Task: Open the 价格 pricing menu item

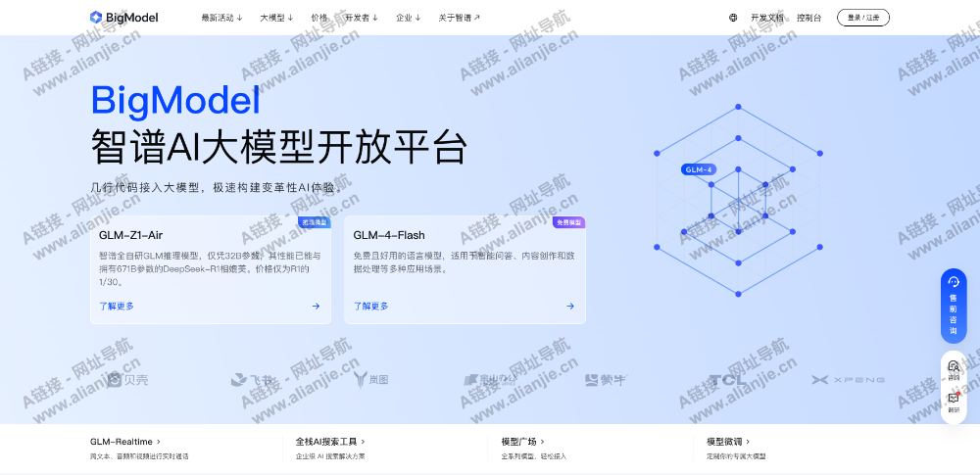Action: [319, 18]
